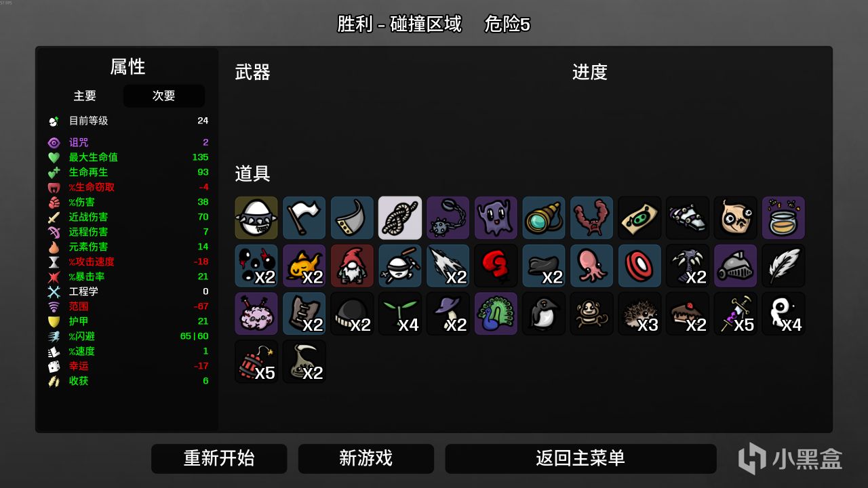This screenshot has height=488, width=868.
Task: Click the knight helmet item icon
Action: (735, 266)
